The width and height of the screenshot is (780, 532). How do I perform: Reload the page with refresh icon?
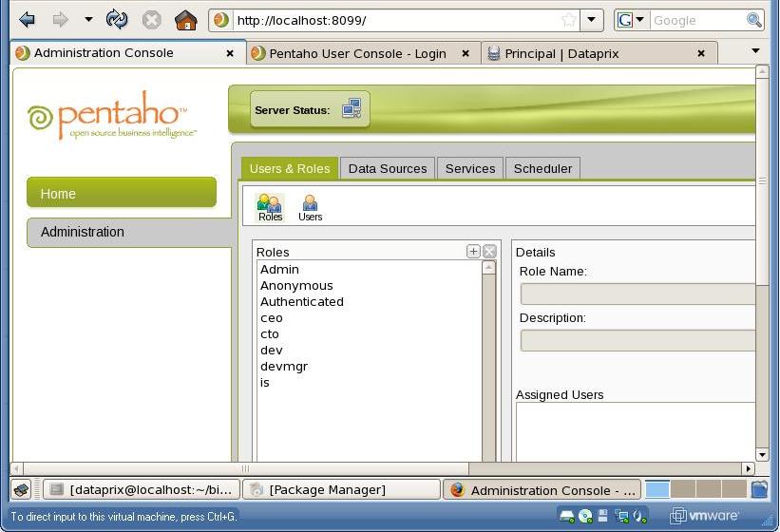tap(117, 20)
